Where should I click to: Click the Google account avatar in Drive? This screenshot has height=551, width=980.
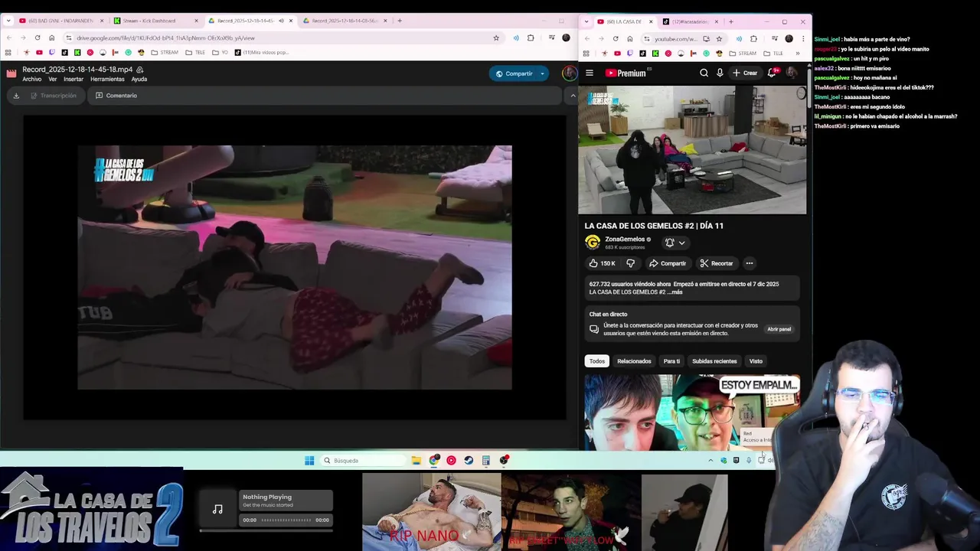click(569, 73)
